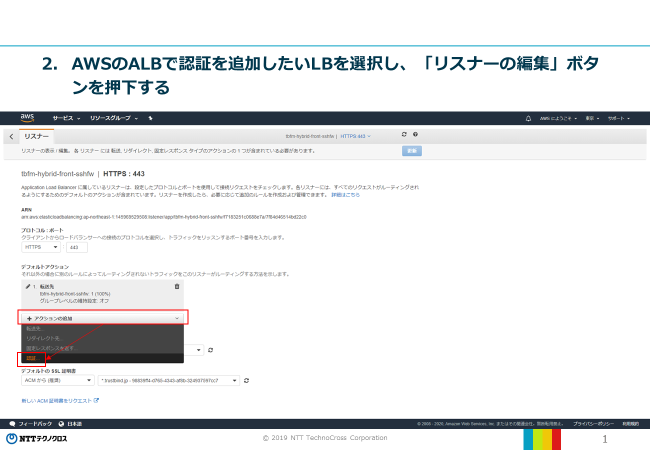650x450 pixels.
Task: Click フィードバック in the footer
Action: [x=31, y=424]
